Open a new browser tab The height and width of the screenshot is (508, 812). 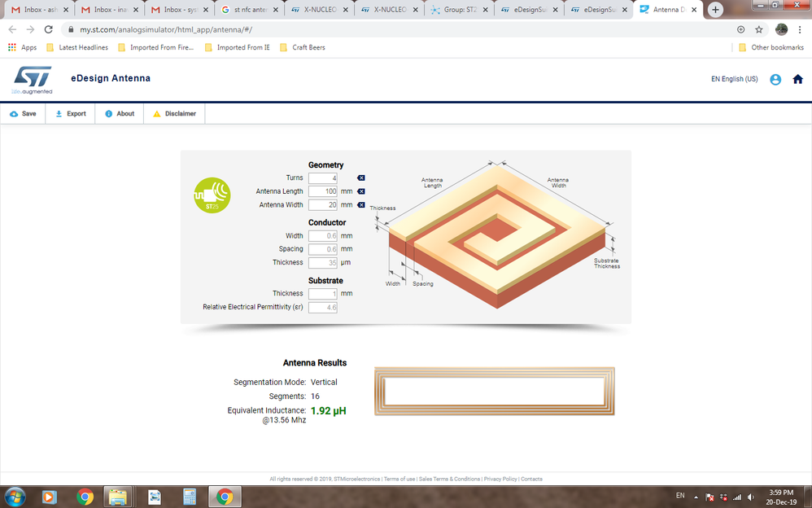tap(715, 9)
